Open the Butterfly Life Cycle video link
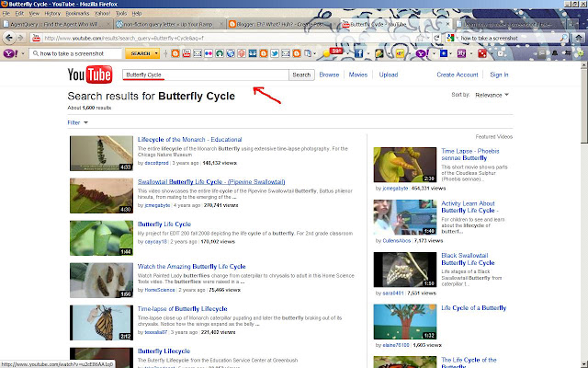Viewport: 588px width, 368px height. click(164, 224)
